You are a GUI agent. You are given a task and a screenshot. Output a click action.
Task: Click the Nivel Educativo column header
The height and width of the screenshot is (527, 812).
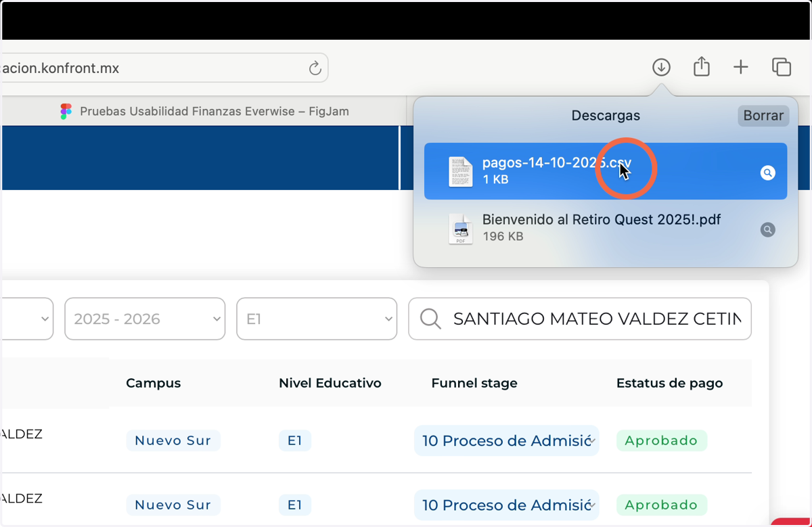click(330, 383)
